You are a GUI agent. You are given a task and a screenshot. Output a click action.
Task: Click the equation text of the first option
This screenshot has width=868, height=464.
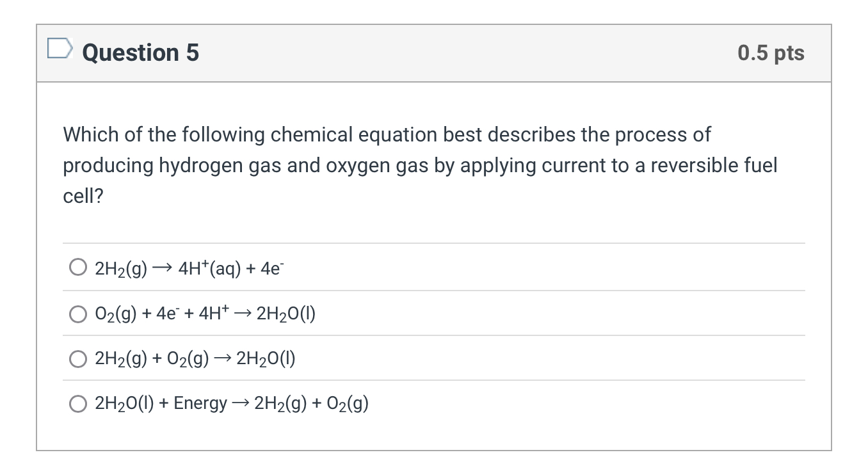pos(189,267)
